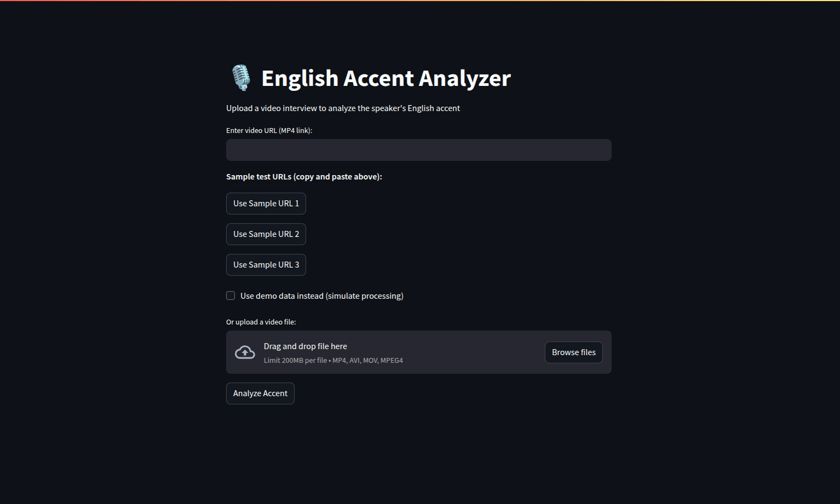Select the Use Sample URL 2 button

point(266,234)
